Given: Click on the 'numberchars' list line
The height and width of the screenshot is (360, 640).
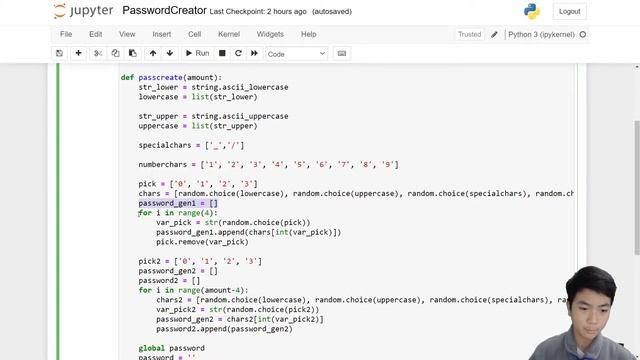Looking at the screenshot, I should pos(268,164).
